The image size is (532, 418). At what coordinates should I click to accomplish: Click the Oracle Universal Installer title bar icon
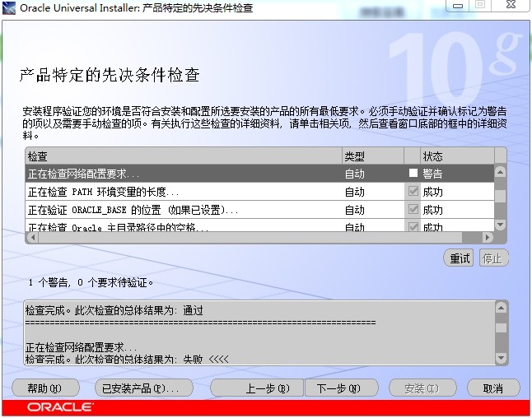[9, 7]
